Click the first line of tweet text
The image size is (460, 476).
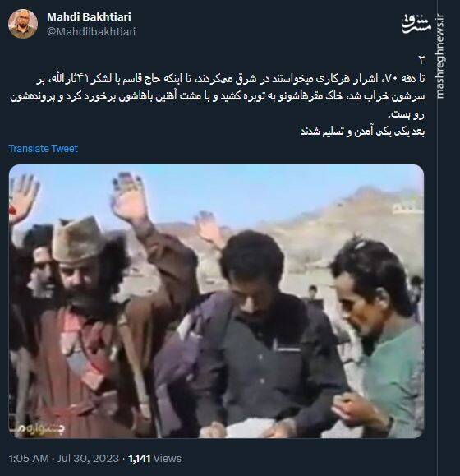231,79
